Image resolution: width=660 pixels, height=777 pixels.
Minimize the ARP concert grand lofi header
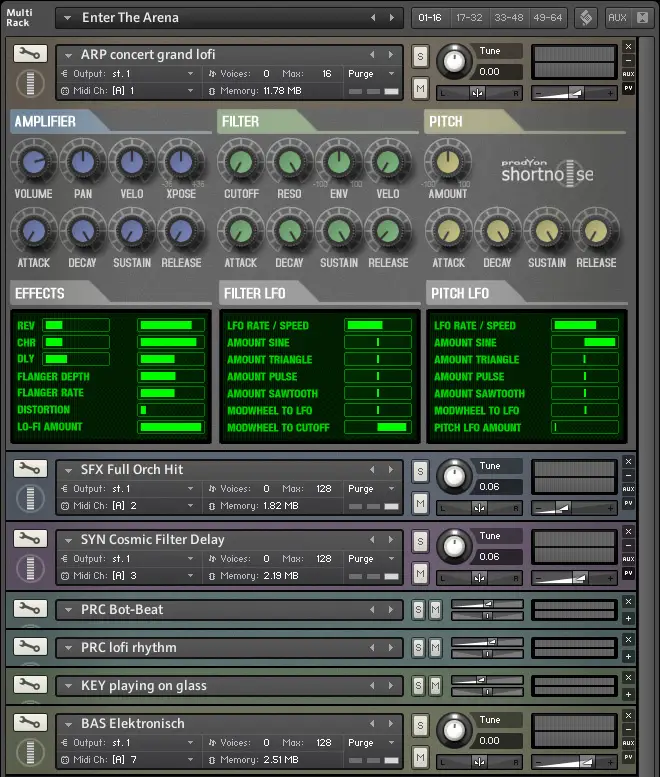(x=628, y=60)
